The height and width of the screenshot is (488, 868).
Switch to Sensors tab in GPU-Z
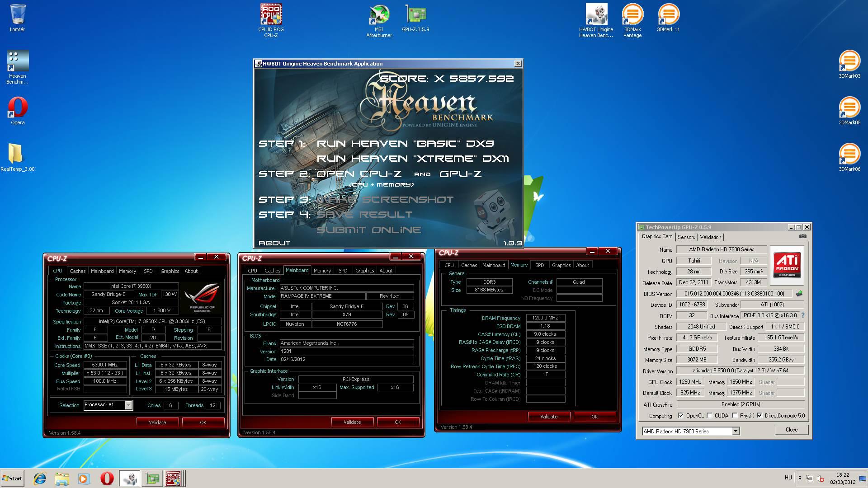[686, 237]
